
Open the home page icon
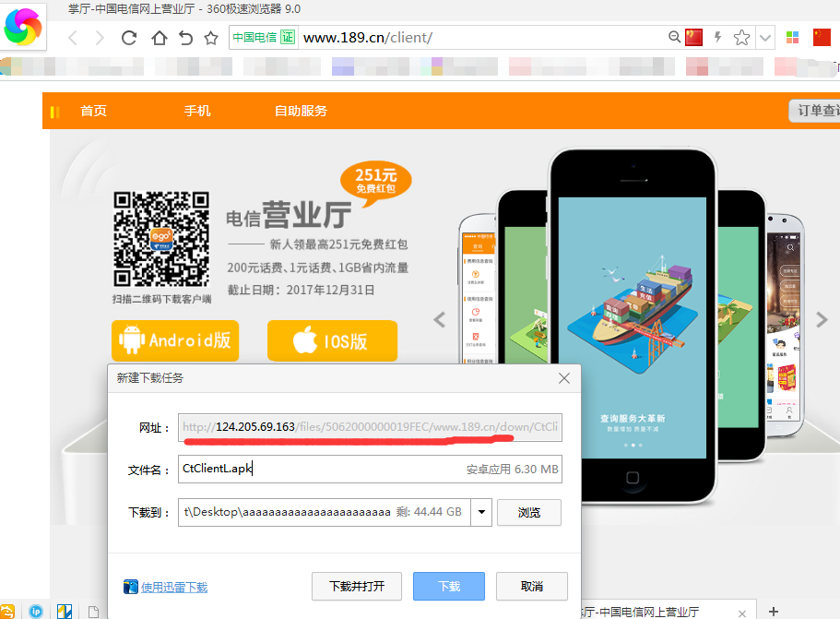[x=160, y=38]
